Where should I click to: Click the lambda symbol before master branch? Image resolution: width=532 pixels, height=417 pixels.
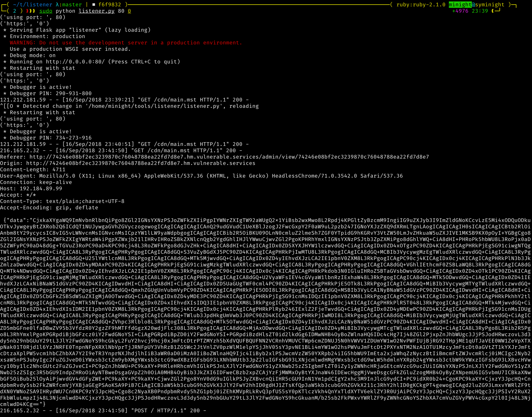pyautogui.click(x=57, y=5)
